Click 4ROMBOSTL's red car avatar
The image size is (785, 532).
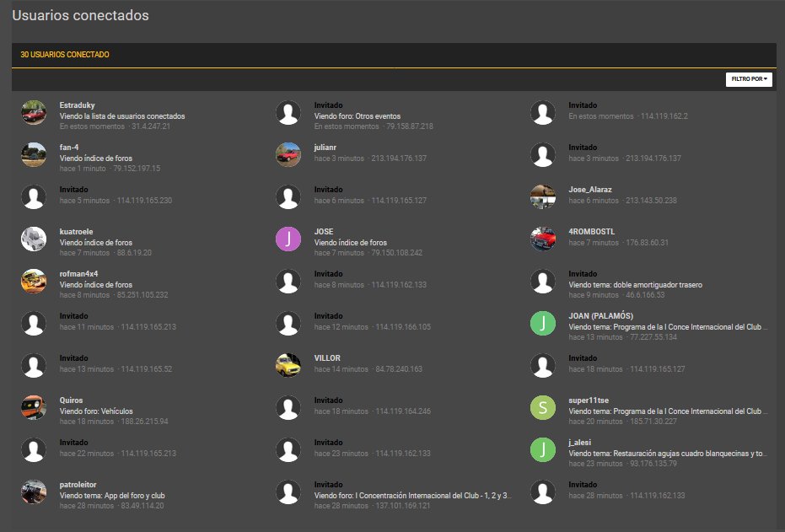click(x=543, y=239)
